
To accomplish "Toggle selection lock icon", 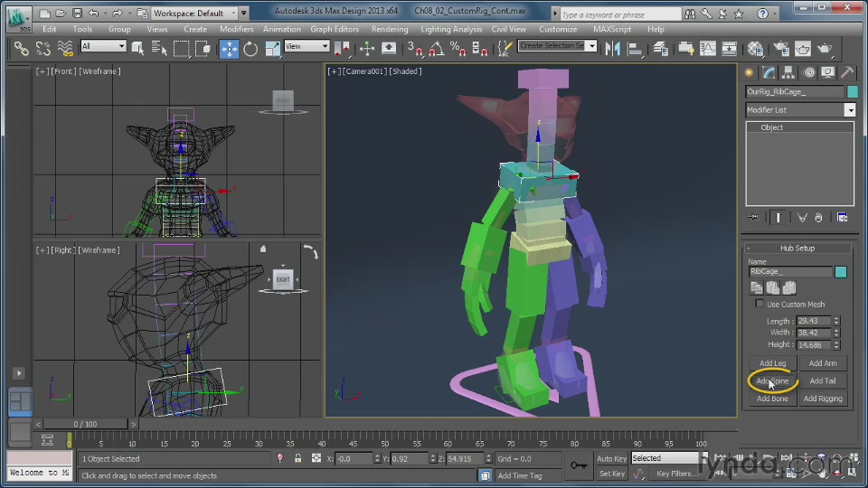I will point(297,458).
